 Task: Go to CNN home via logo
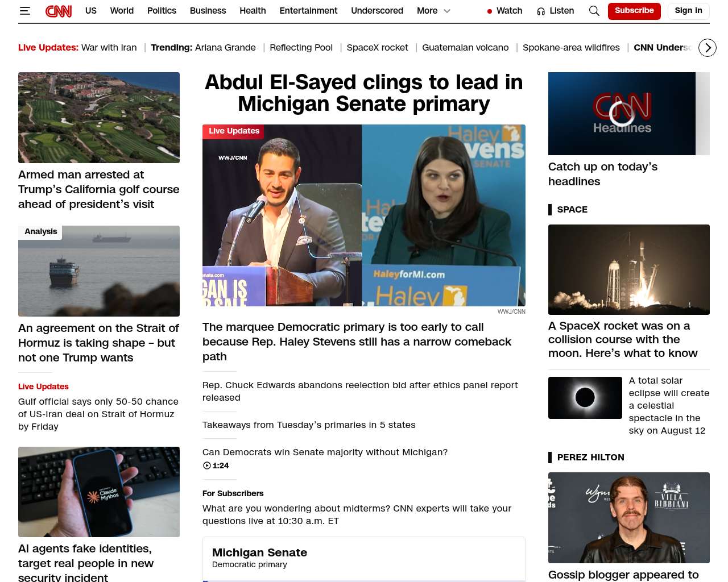tap(59, 11)
